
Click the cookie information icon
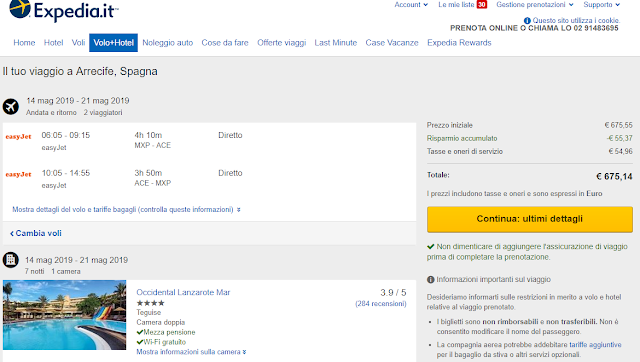point(527,20)
